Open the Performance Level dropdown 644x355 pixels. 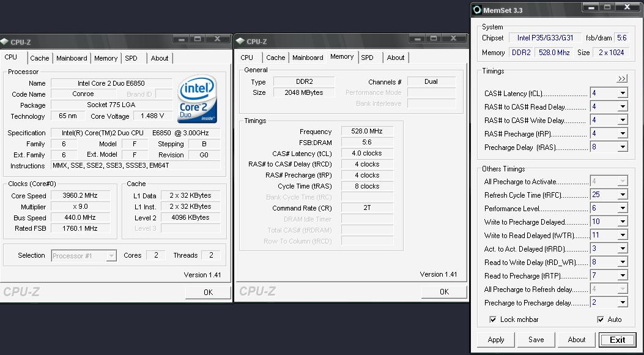pyautogui.click(x=622, y=209)
